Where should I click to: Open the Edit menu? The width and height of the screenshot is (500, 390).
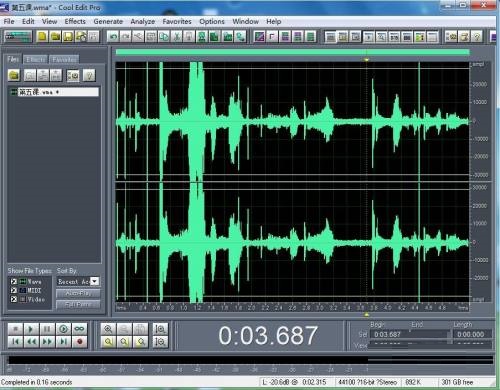28,21
